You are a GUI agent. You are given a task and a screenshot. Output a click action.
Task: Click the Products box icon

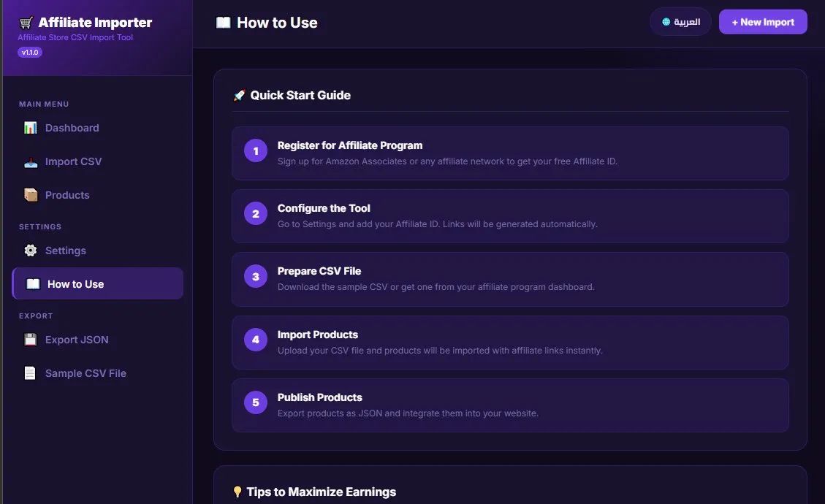[x=30, y=195]
